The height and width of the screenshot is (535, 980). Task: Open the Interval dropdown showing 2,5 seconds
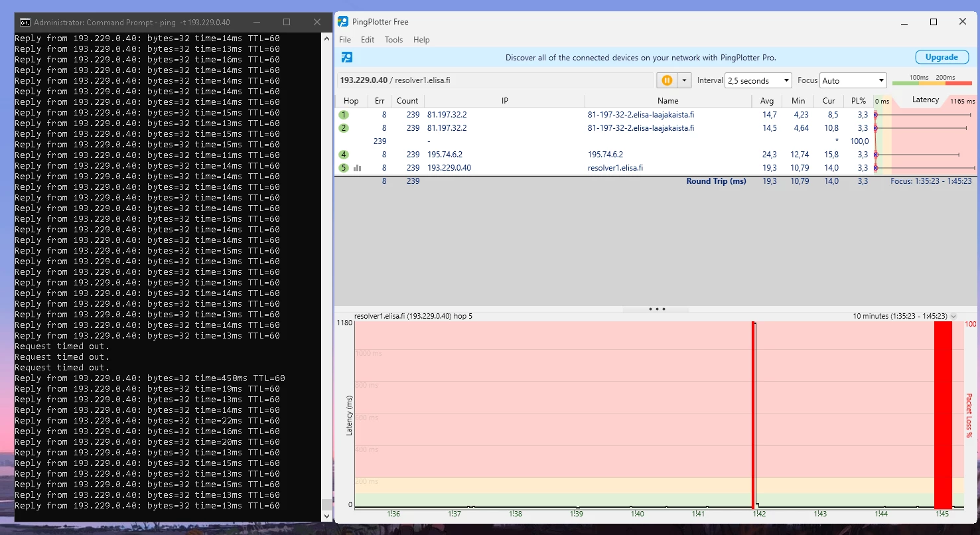tap(758, 80)
